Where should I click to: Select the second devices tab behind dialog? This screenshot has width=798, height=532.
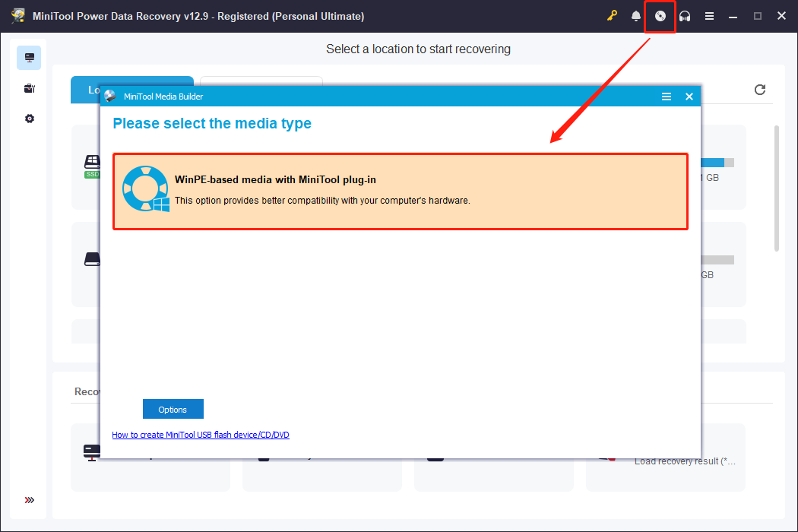click(261, 81)
